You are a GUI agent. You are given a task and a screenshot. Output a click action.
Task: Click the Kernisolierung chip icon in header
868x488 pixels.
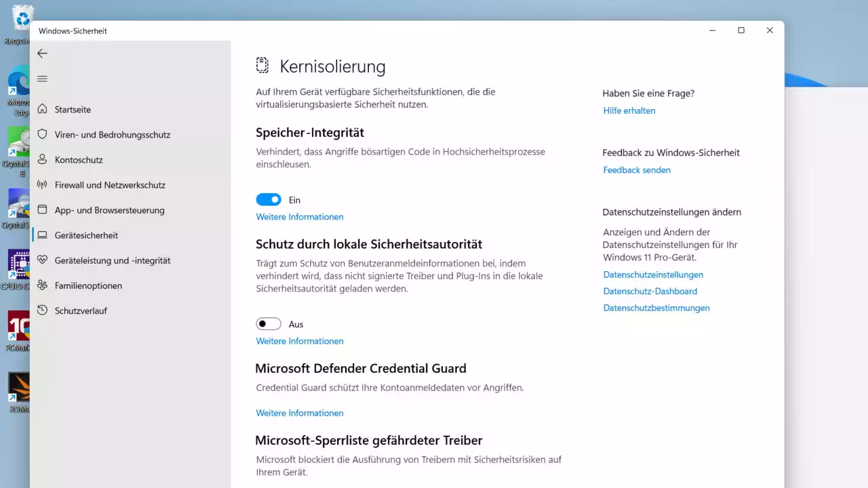click(x=262, y=66)
